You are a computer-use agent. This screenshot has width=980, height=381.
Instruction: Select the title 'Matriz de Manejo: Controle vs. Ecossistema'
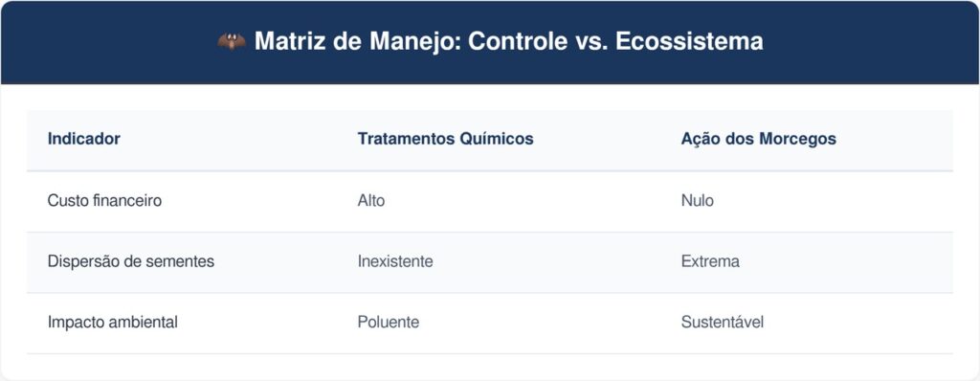click(509, 42)
